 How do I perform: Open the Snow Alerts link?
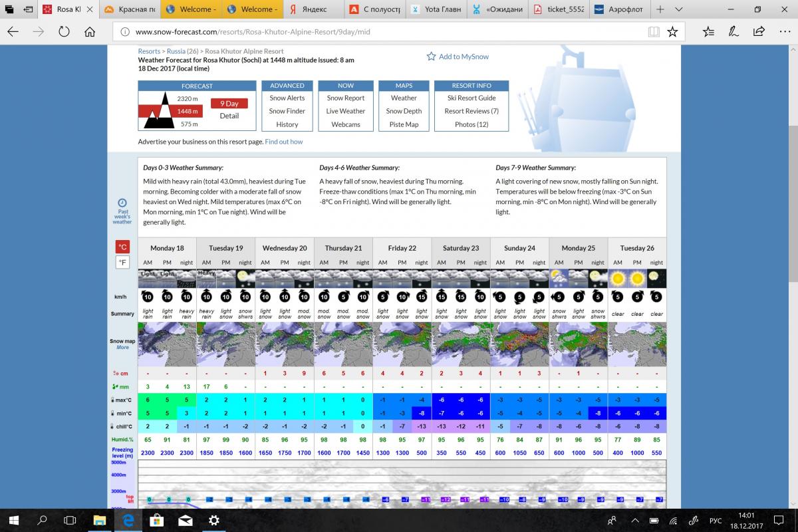(287, 98)
